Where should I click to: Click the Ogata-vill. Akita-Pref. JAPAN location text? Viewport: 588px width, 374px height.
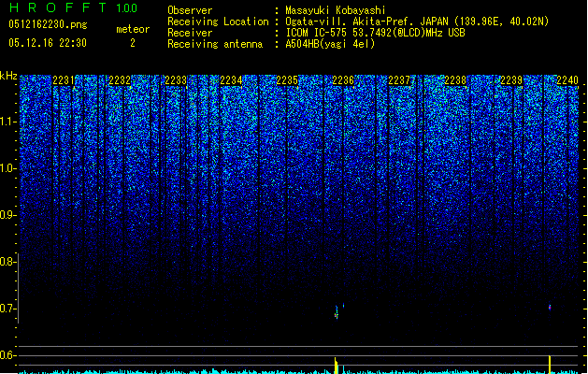(417, 22)
